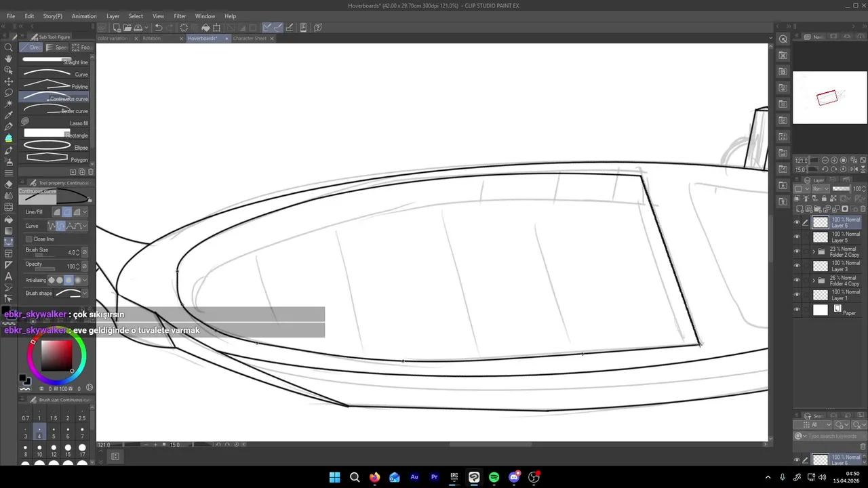The height and width of the screenshot is (488, 868).
Task: Select the Move layer tool
Action: click(9, 81)
